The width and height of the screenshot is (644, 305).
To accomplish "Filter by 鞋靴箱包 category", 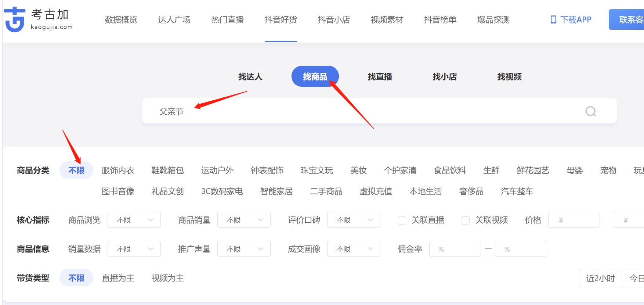I will 168,170.
